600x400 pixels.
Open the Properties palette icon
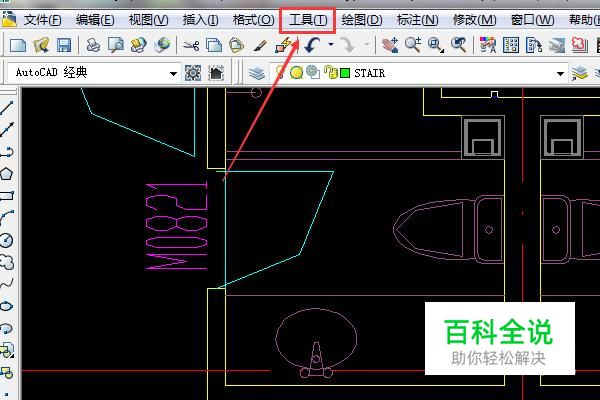pos(488,45)
